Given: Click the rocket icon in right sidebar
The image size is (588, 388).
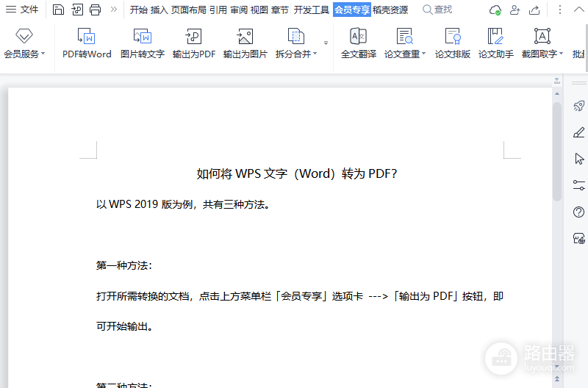Looking at the screenshot, I should [x=578, y=106].
